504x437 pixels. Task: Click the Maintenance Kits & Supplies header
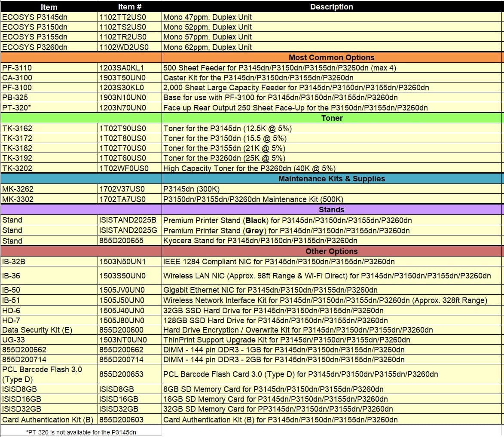point(331,179)
